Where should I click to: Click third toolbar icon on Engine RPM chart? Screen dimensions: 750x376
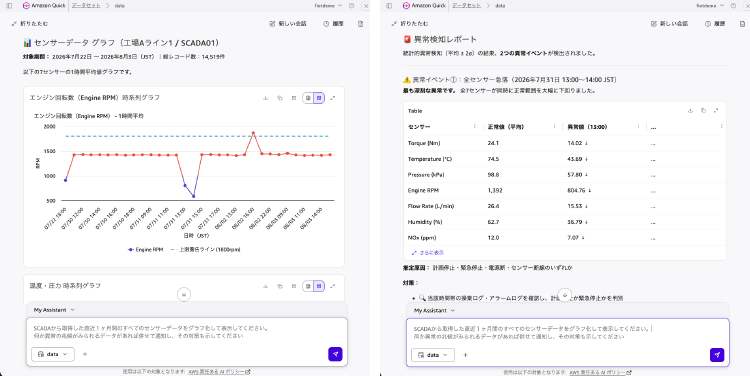[294, 98]
